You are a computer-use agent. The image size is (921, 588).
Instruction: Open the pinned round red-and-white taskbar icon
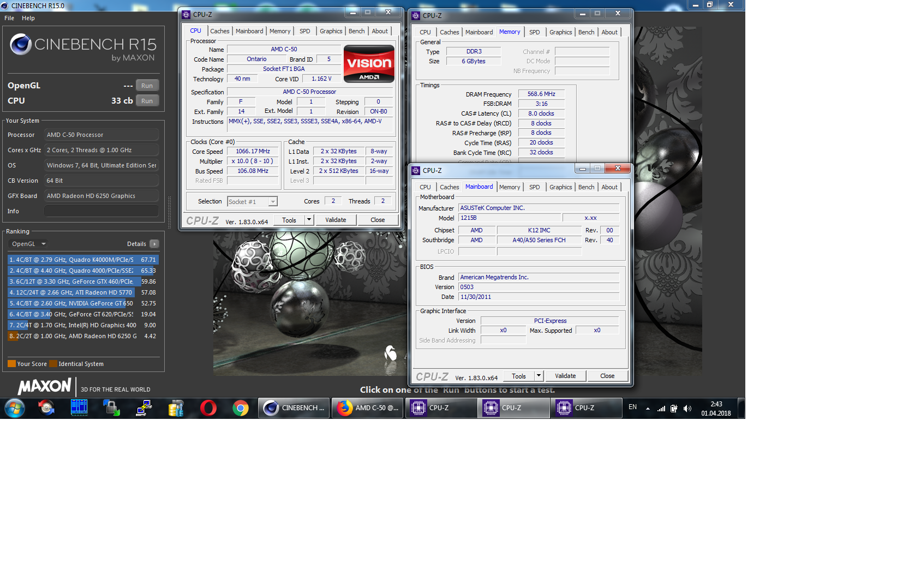46,408
